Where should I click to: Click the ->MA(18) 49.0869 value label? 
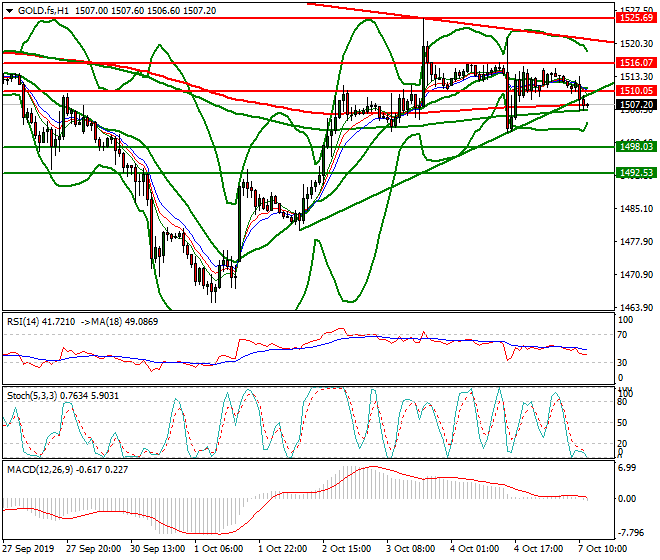(118, 322)
